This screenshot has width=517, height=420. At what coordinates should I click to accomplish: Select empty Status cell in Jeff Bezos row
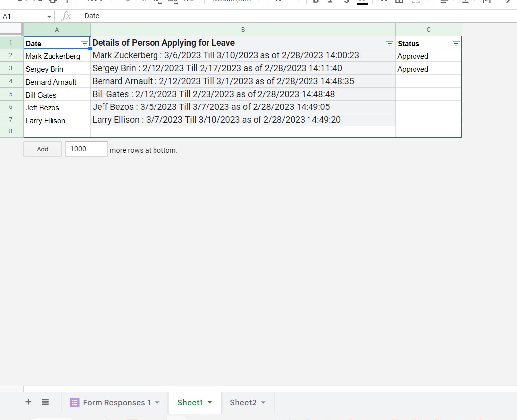pos(428,107)
